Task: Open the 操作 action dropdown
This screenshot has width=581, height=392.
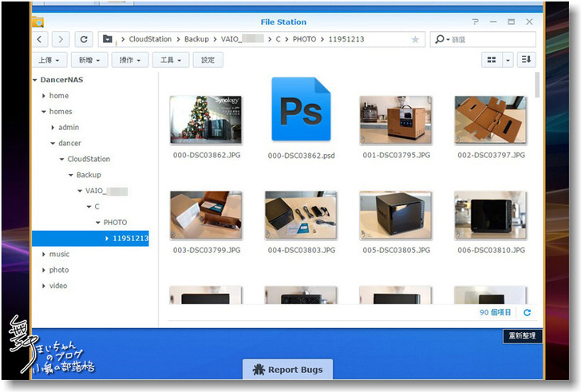Action: [130, 60]
